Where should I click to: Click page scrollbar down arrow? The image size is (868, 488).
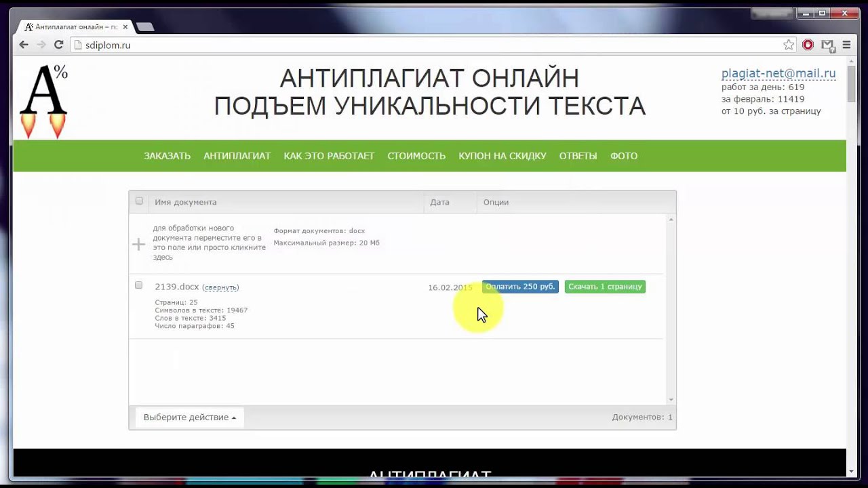point(851,472)
